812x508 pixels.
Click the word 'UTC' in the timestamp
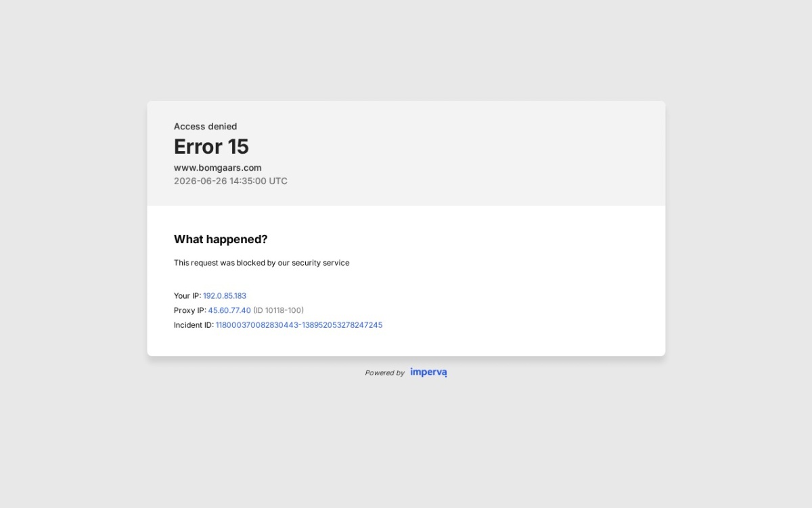[279, 182]
